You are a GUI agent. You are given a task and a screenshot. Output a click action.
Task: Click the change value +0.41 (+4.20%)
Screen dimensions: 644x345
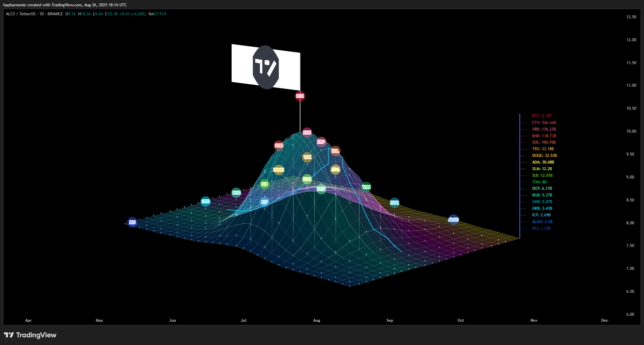coord(133,14)
